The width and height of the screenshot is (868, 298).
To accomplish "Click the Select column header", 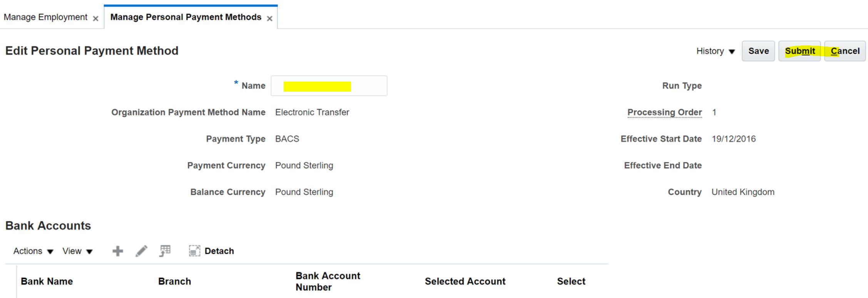I will point(571,281).
